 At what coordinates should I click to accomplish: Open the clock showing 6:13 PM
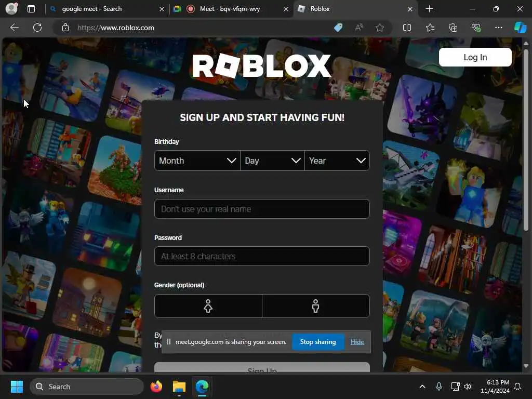[x=495, y=387]
